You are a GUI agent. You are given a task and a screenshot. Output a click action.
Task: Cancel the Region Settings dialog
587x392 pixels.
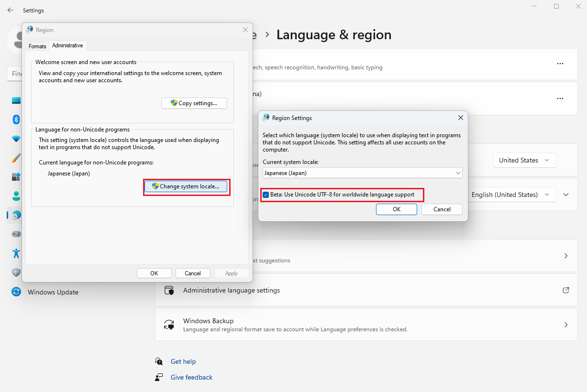[442, 209]
